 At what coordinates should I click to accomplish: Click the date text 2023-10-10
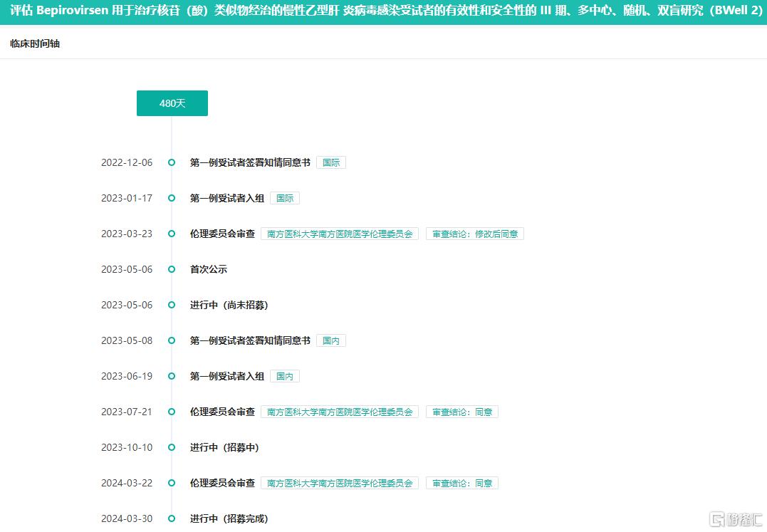coord(127,447)
